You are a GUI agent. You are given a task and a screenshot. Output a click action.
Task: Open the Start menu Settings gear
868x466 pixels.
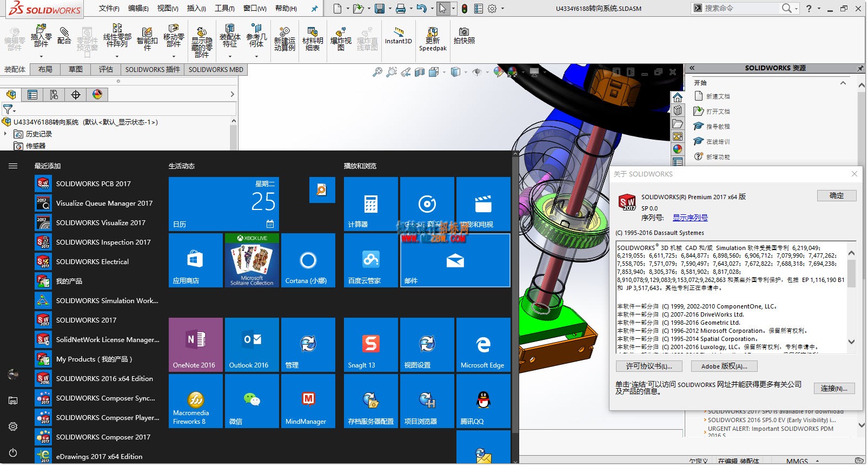point(13,426)
